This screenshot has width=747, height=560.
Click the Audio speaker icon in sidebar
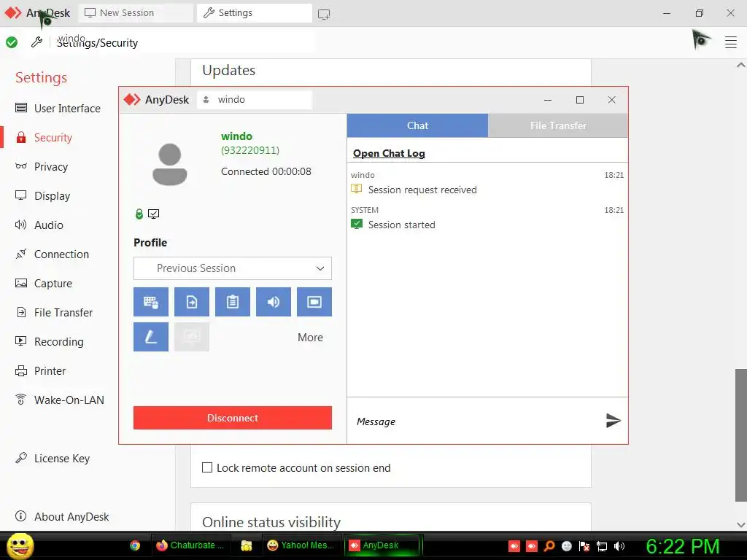[x=21, y=225]
